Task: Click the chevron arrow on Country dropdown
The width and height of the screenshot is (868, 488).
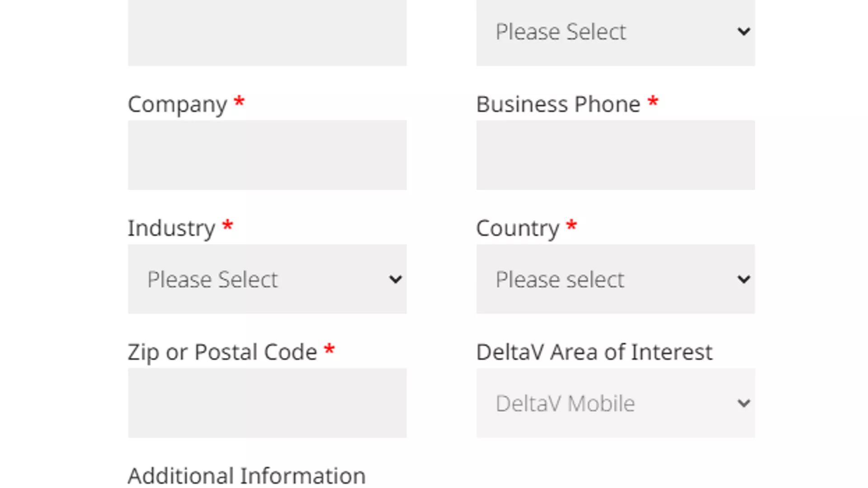Action: 744,280
